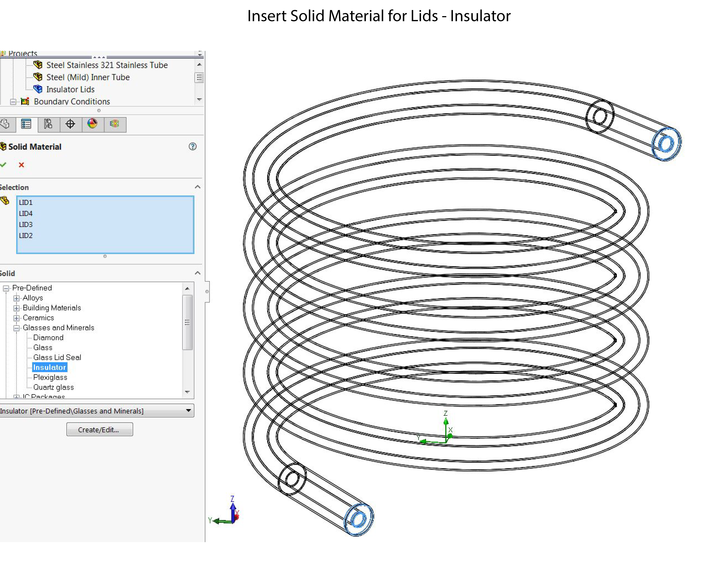Select LID3 in the selection list

coord(26,225)
